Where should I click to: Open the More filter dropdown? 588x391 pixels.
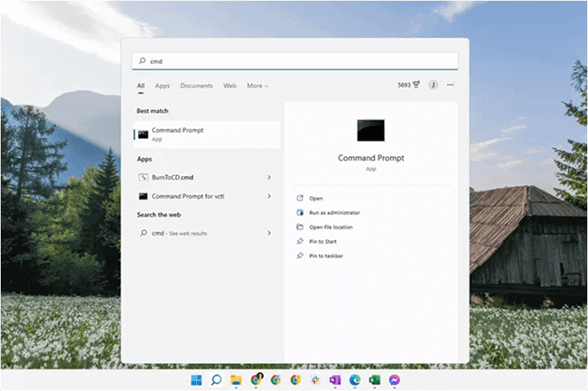point(257,86)
